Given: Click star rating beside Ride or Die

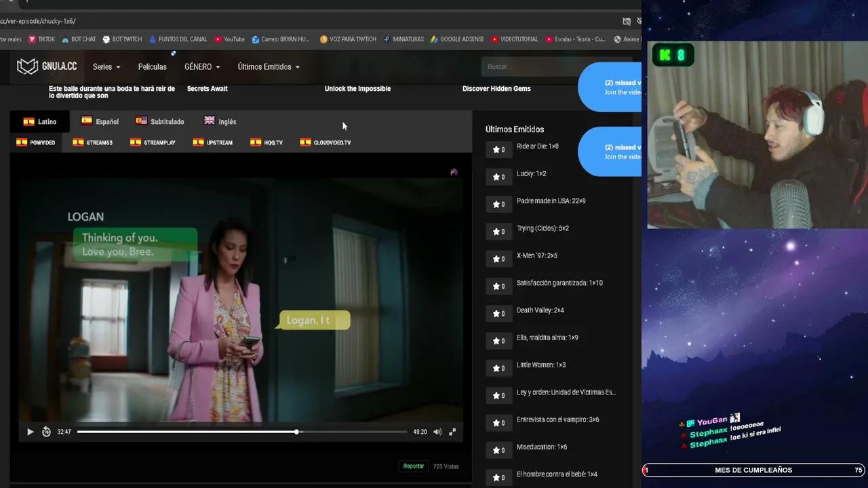Looking at the screenshot, I should (498, 150).
